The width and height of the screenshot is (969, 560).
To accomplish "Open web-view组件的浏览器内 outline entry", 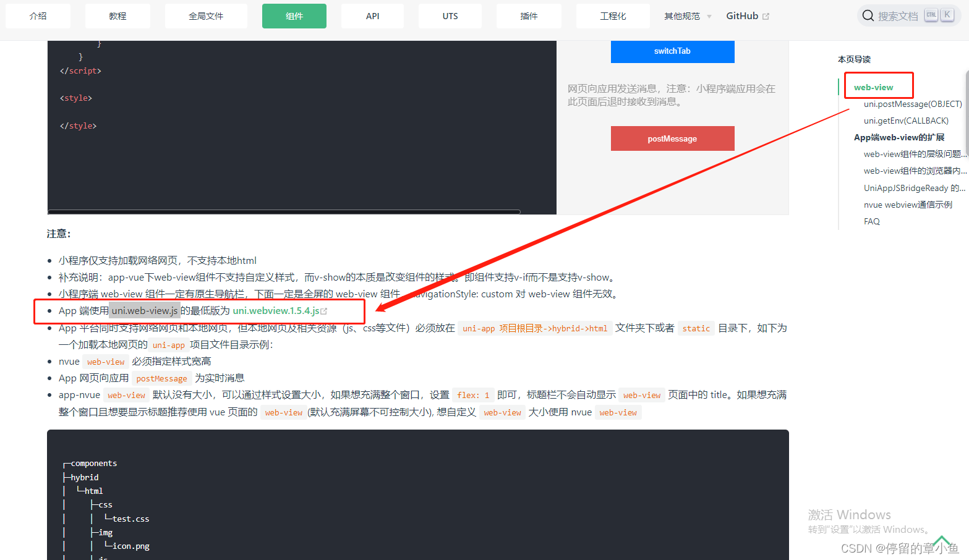I will (915, 171).
